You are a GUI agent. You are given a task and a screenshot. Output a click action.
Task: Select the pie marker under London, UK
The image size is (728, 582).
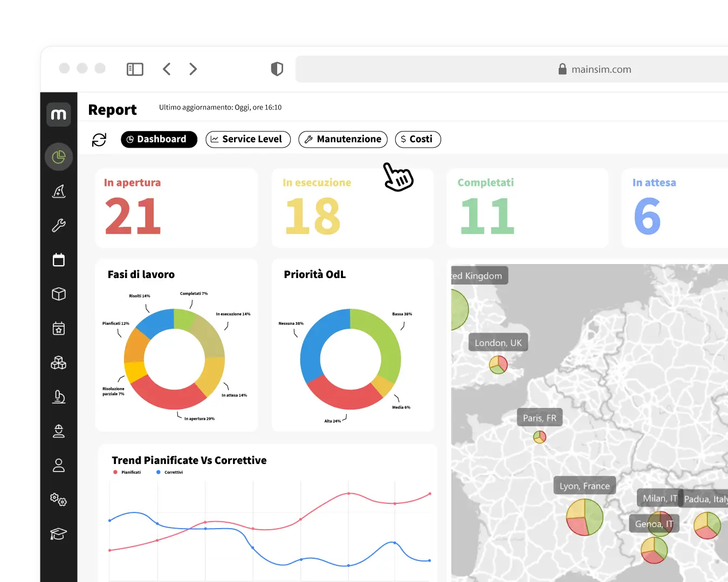(498, 365)
